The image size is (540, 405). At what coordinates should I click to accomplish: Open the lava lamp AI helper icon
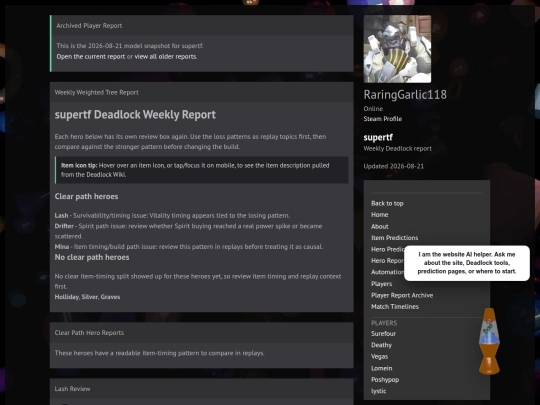489,341
